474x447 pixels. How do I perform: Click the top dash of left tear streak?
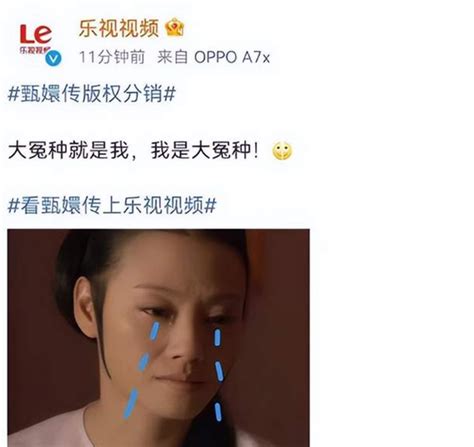click(155, 331)
